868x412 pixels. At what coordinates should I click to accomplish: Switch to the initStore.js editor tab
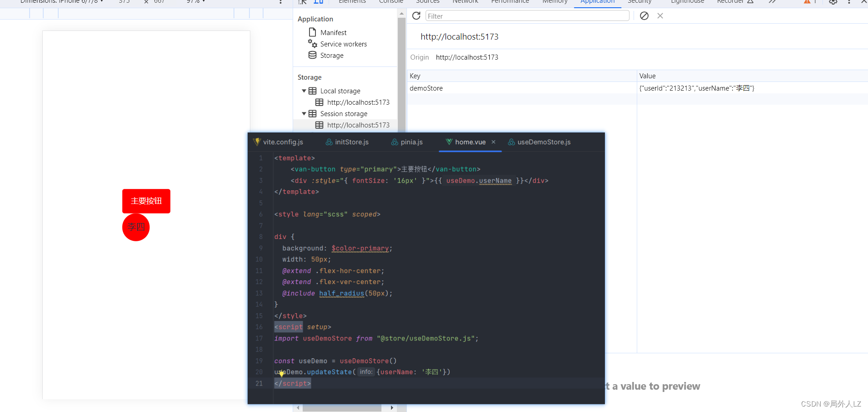tap(347, 142)
